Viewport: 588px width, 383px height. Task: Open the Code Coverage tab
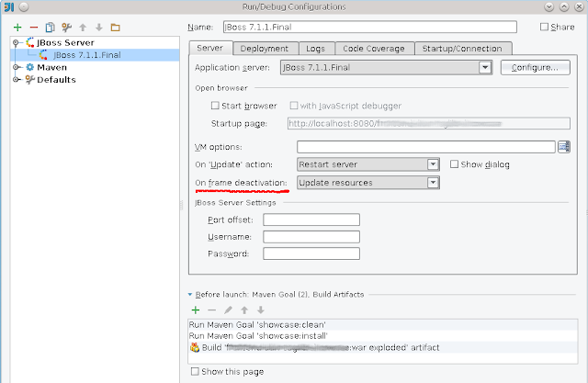374,49
